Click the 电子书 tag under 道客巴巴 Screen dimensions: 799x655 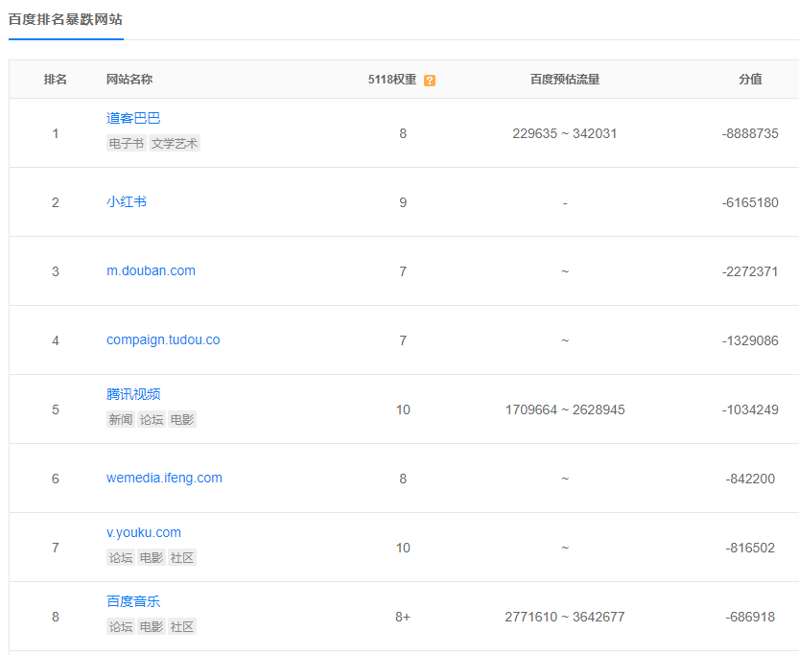tap(126, 143)
